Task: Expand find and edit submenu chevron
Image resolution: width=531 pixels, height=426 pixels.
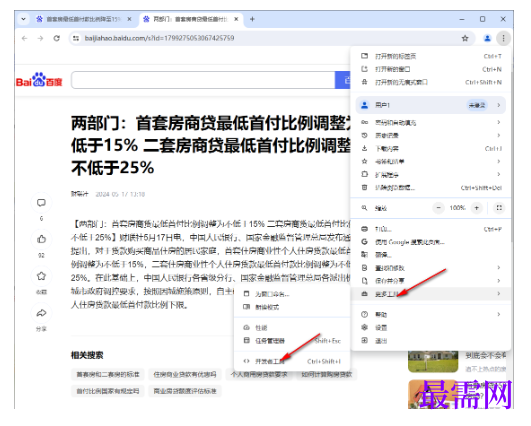Action: click(x=498, y=268)
